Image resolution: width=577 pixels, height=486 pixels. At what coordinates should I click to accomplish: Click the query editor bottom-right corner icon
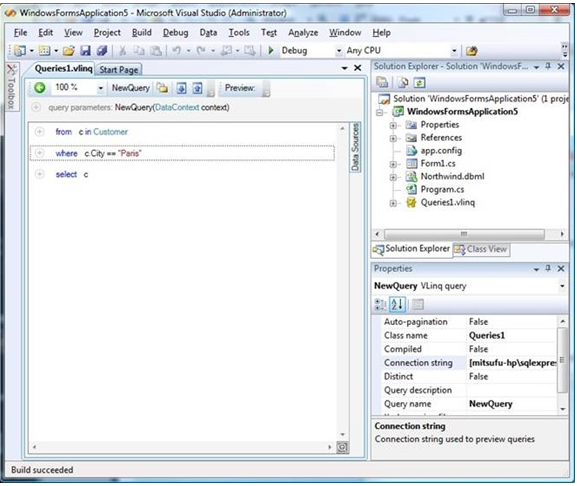[342, 447]
